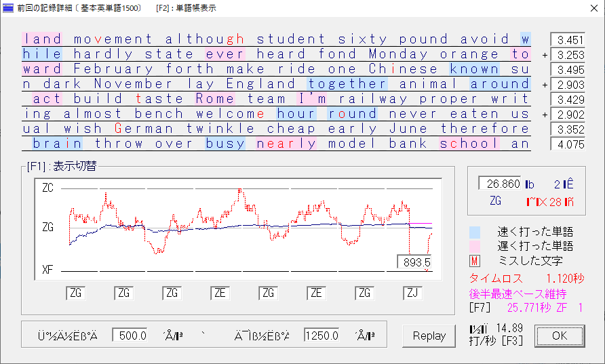Click the blue highlighted word 'busy'

tap(225, 144)
